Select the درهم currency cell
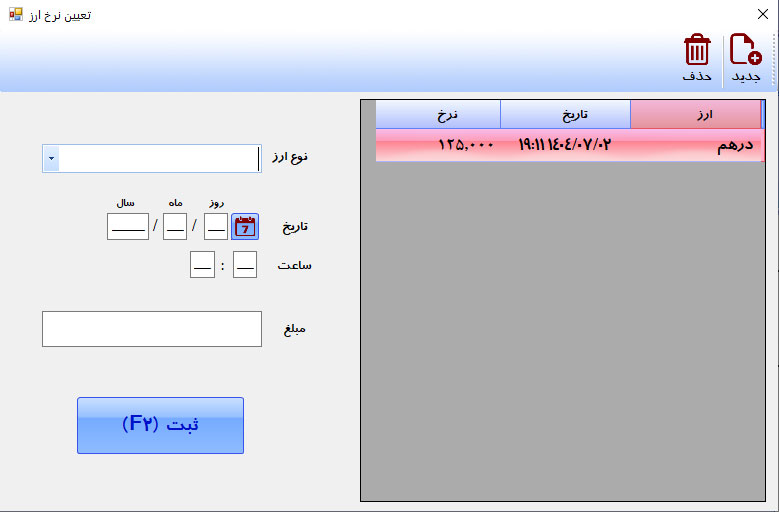Image resolution: width=779 pixels, height=512 pixels. click(x=695, y=145)
